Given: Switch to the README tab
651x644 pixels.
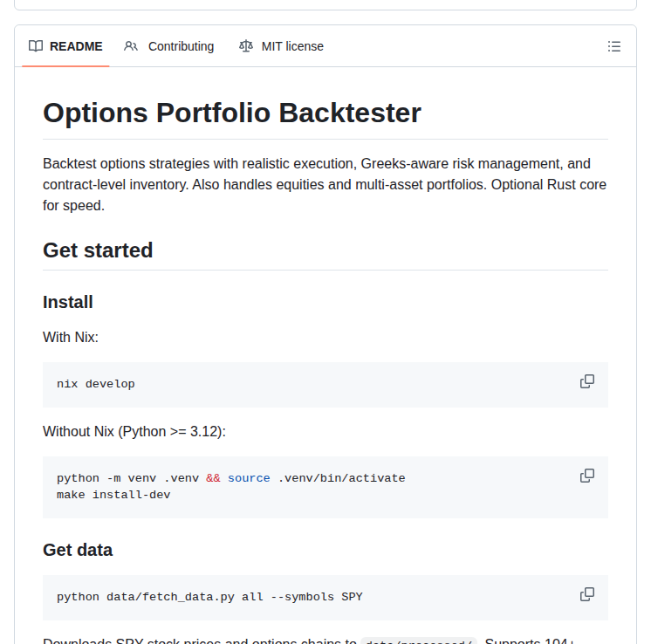Looking at the screenshot, I should (65, 46).
